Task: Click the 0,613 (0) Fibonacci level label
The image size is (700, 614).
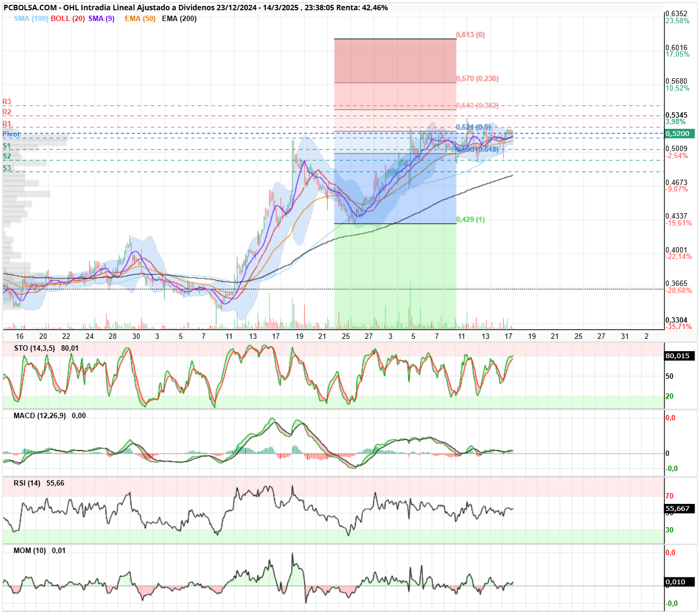Action: coord(470,35)
